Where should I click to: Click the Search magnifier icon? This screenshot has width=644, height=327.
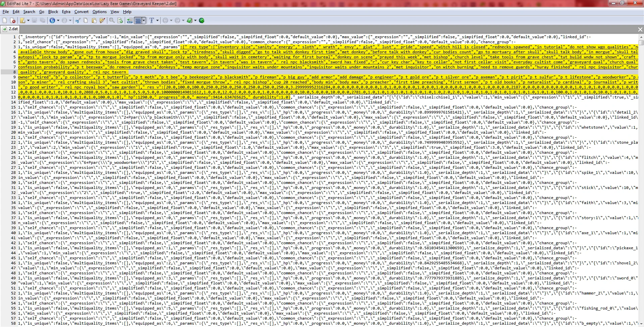coord(112,20)
